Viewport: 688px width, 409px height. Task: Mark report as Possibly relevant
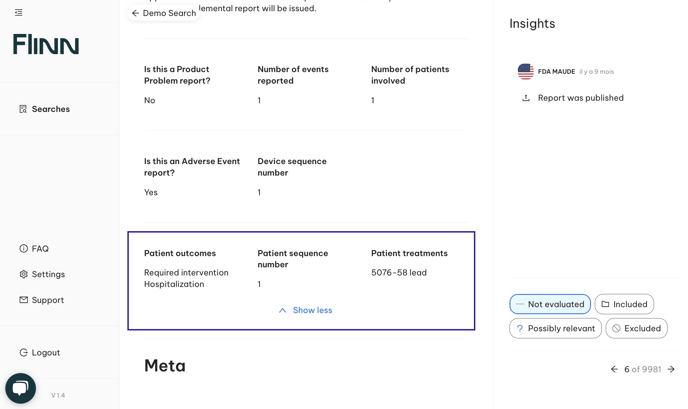pyautogui.click(x=555, y=328)
